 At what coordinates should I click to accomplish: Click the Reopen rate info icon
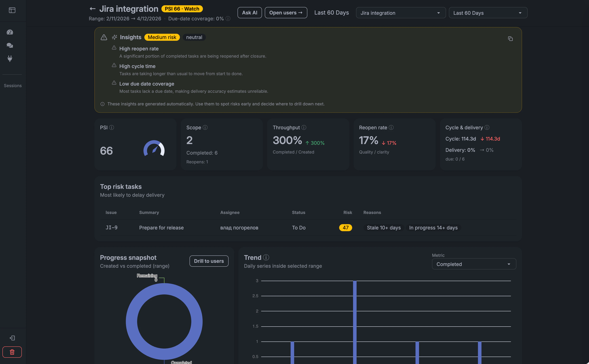point(391,128)
